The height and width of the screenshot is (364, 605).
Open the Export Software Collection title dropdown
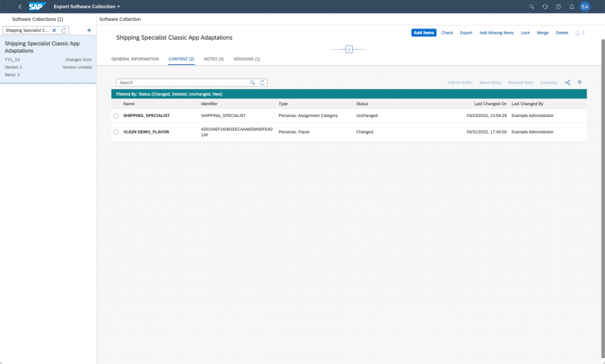click(87, 6)
